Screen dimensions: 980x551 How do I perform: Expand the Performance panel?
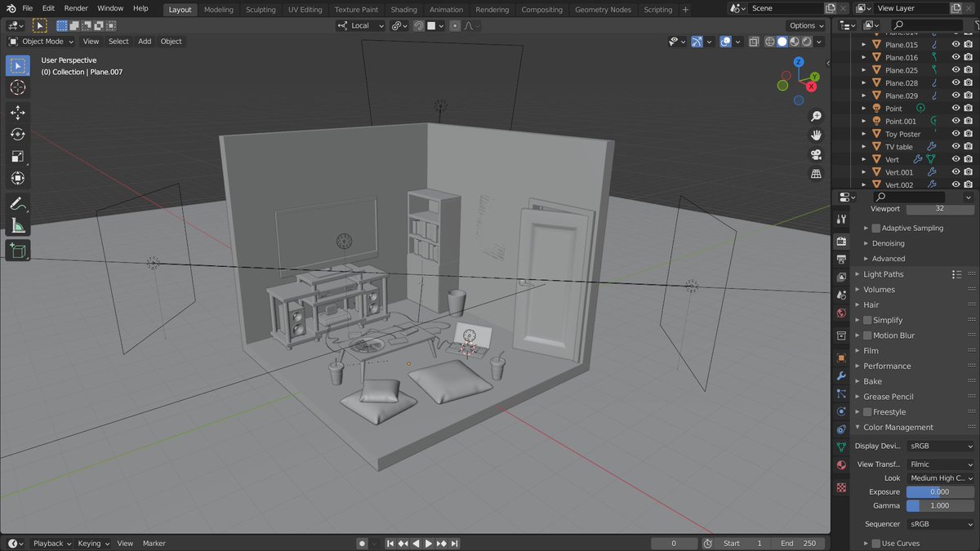[886, 367]
